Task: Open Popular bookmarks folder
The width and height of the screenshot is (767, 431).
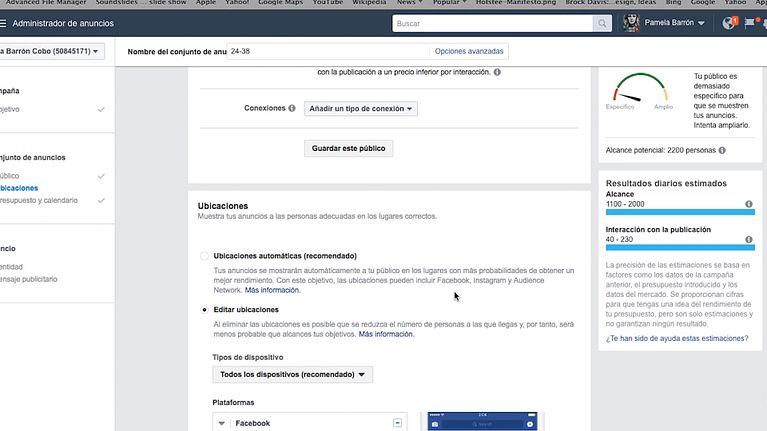Action: pos(449,2)
